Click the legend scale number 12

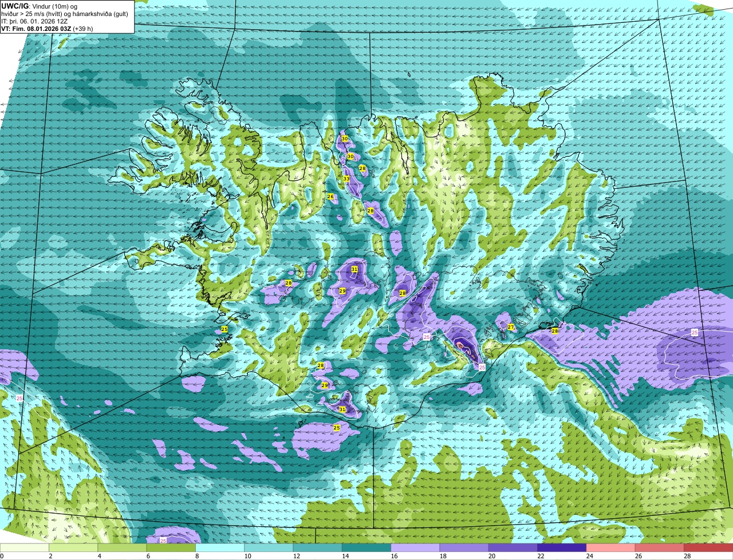295,556
